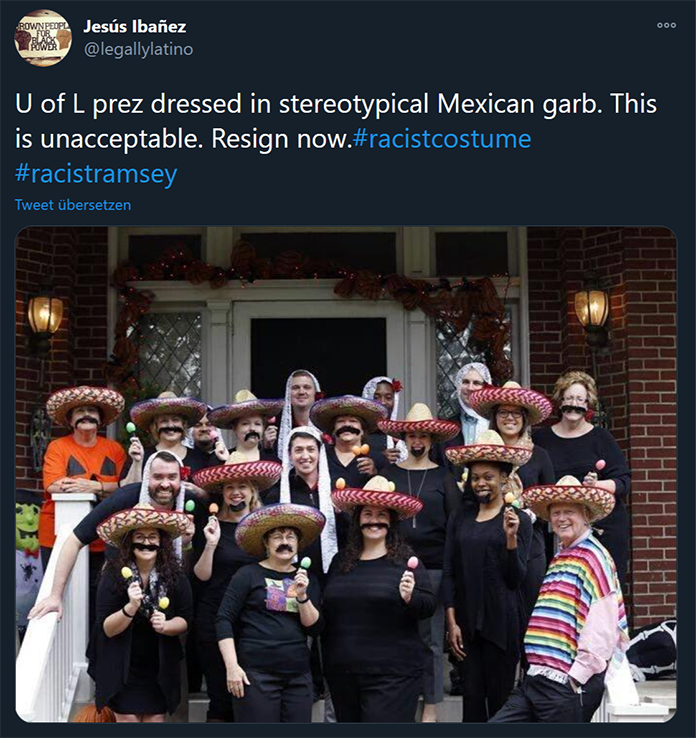This screenshot has width=696, height=738.
Task: Open the #racistramsey hashtag
Action: pyautogui.click(x=96, y=174)
